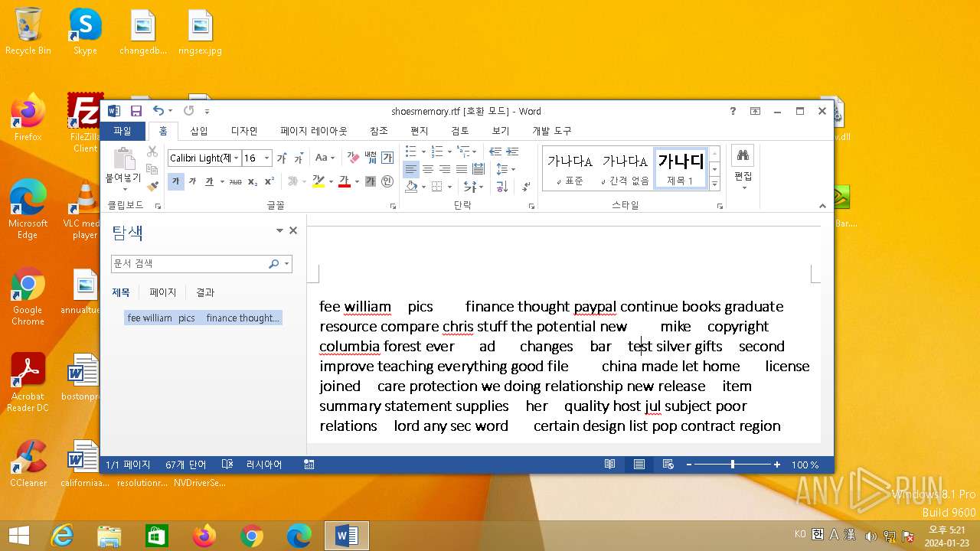Toggle Strikethrough formatting
This screenshot has width=980, height=551.
(x=236, y=181)
